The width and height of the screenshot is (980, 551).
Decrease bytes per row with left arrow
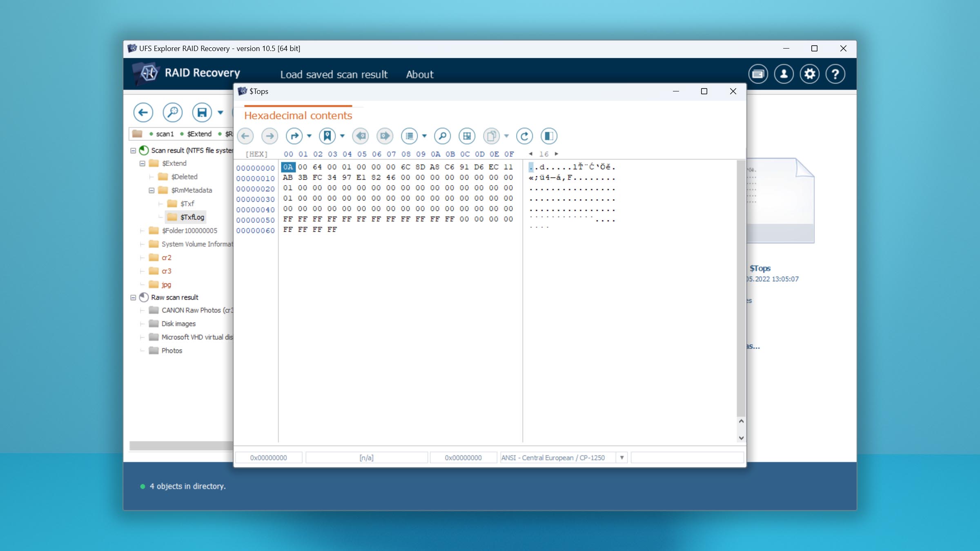point(530,154)
